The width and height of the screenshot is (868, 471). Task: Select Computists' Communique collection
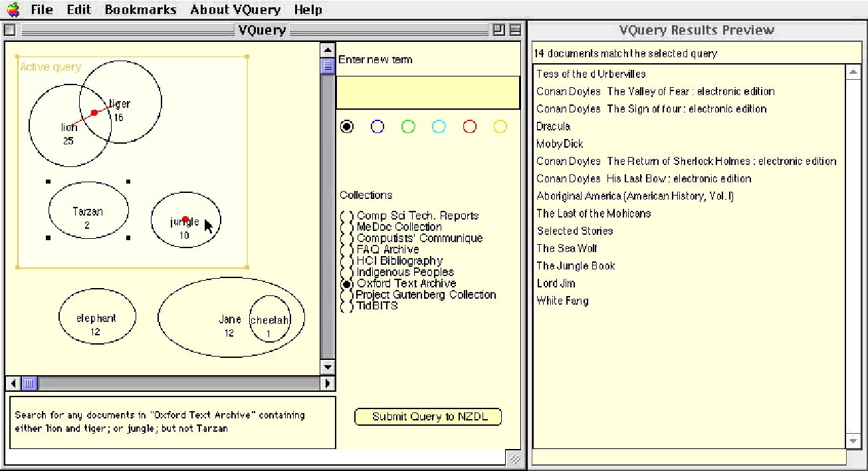coord(411,238)
